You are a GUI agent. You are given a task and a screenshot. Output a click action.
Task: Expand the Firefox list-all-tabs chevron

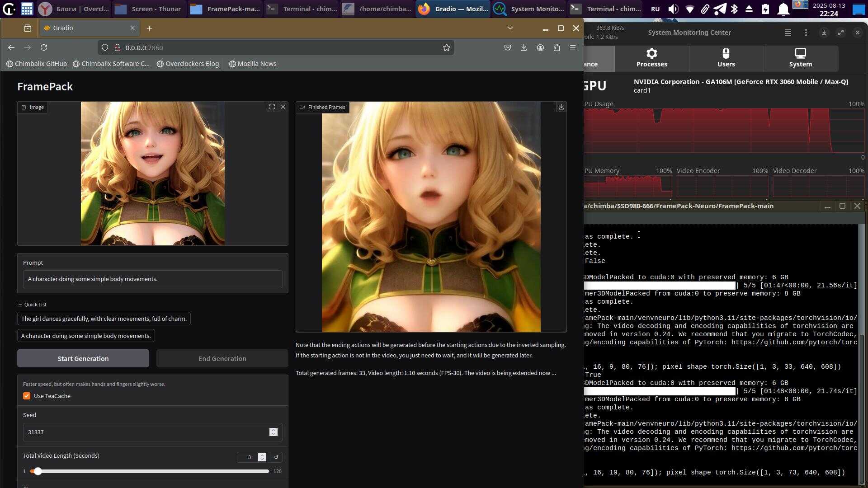coord(510,28)
